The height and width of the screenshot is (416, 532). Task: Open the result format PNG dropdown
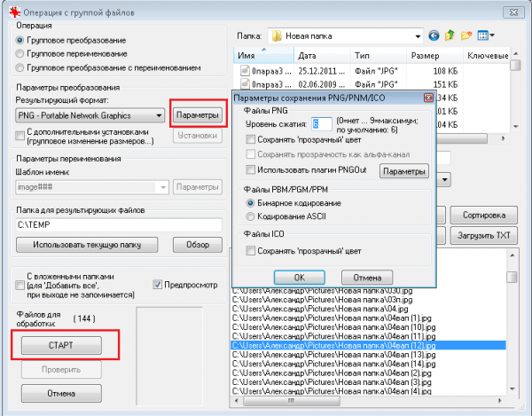(x=157, y=115)
